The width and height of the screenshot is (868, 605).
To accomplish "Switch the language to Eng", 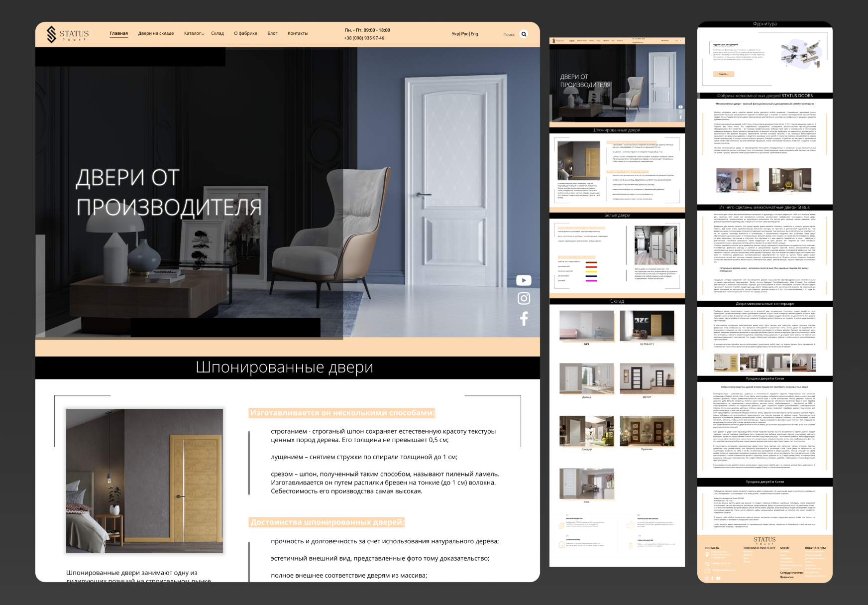I will click(474, 34).
